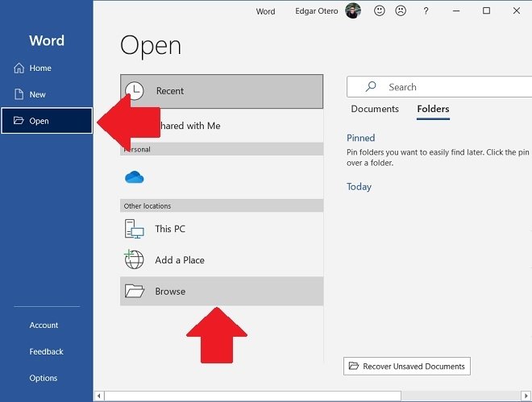Click Edgar Otero profile picture

pyautogui.click(x=353, y=10)
